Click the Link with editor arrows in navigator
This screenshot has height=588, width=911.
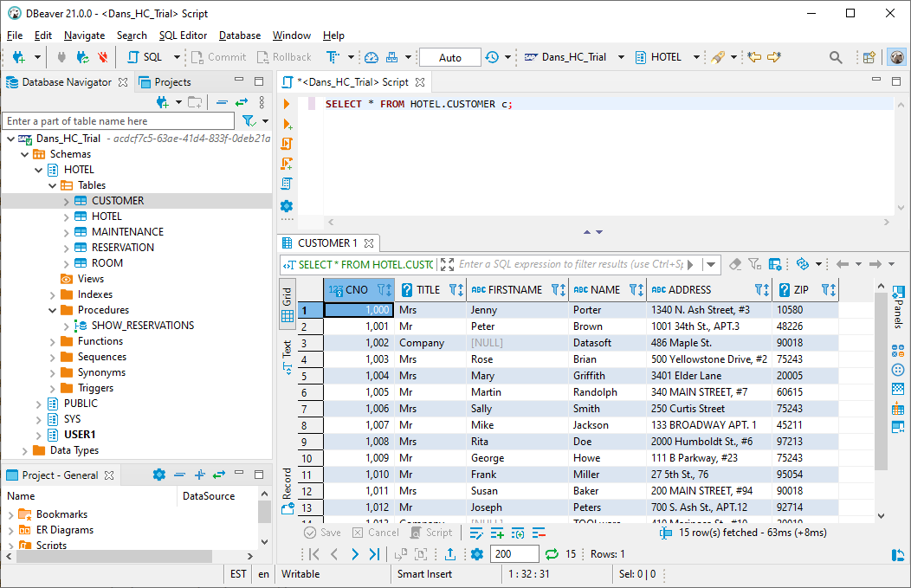coord(242,102)
